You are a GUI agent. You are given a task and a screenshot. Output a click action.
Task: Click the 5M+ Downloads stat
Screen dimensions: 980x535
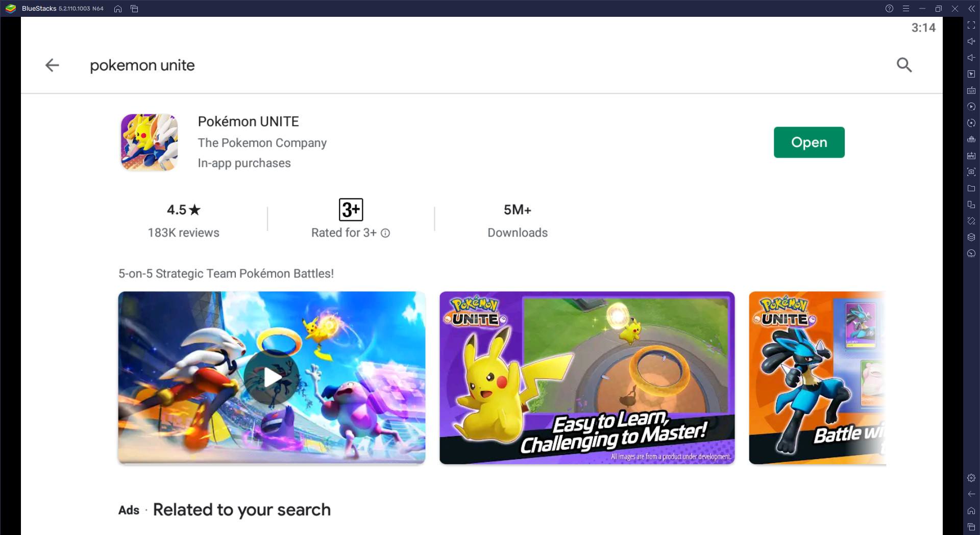tap(518, 221)
